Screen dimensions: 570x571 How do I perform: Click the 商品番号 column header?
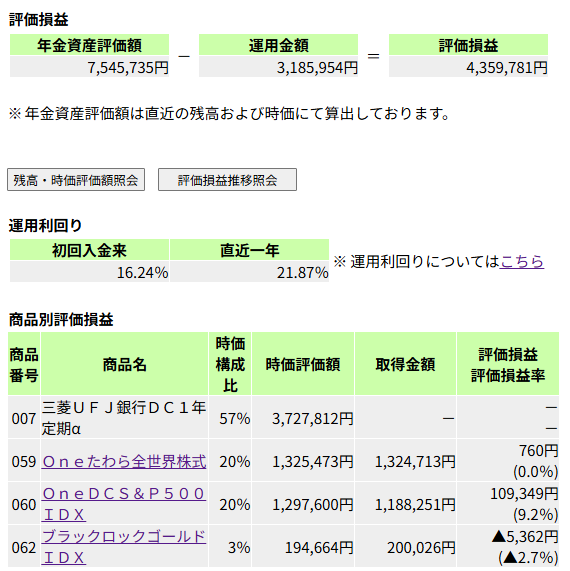[24, 364]
